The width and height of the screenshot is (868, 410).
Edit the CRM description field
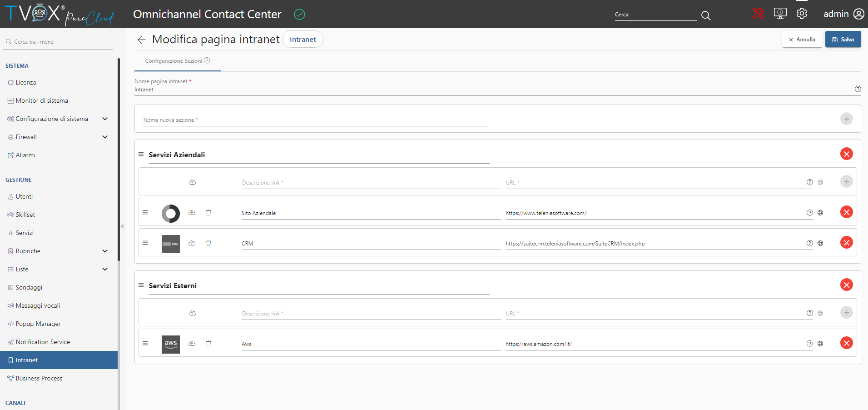[x=371, y=244]
